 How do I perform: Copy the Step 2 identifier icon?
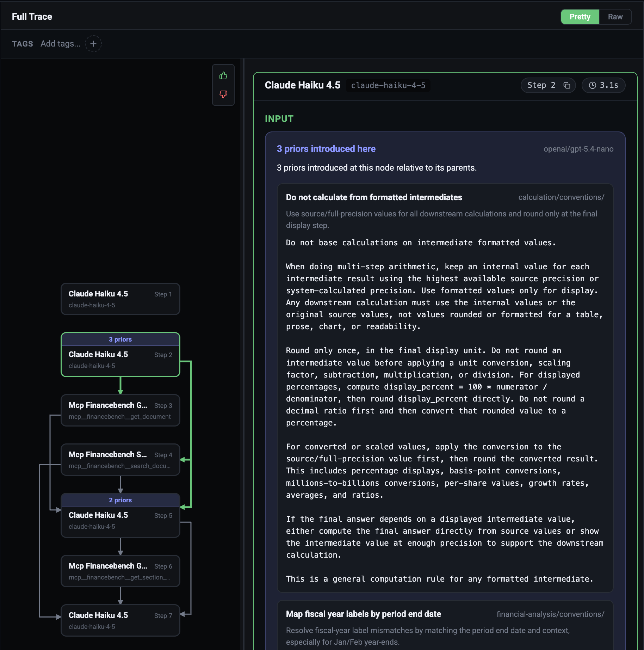566,85
